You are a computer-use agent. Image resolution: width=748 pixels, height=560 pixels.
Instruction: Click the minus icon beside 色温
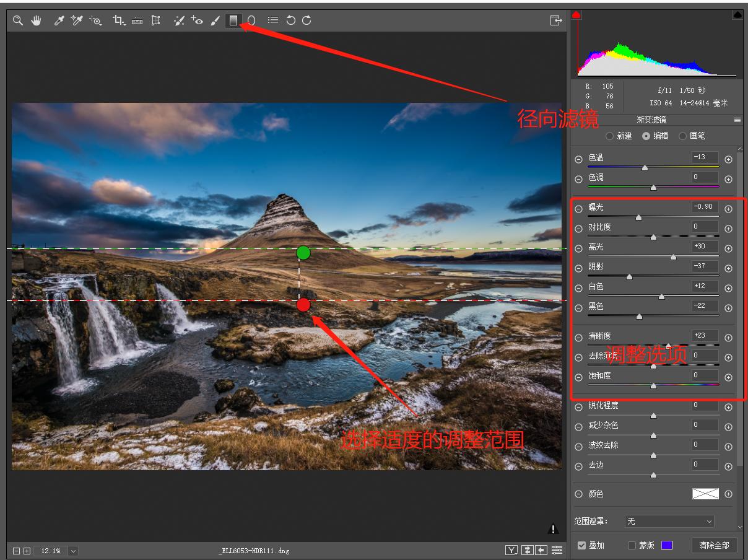coord(578,159)
